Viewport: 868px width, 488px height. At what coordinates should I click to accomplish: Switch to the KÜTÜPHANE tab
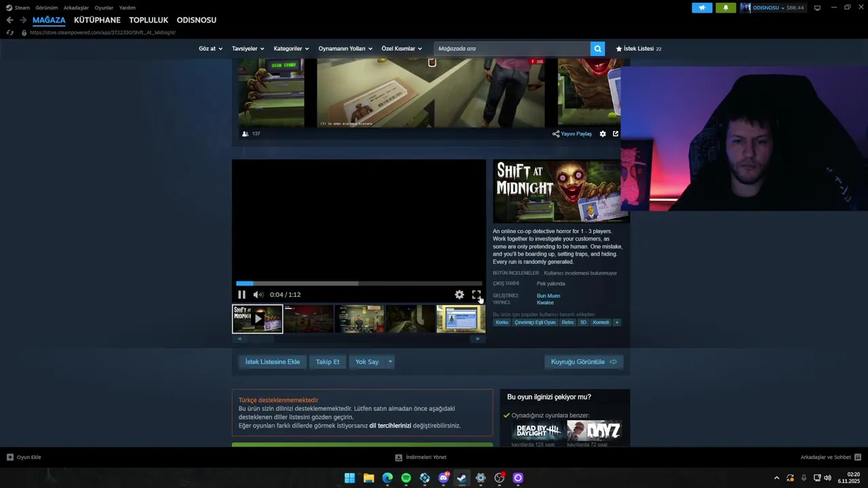[x=97, y=20]
